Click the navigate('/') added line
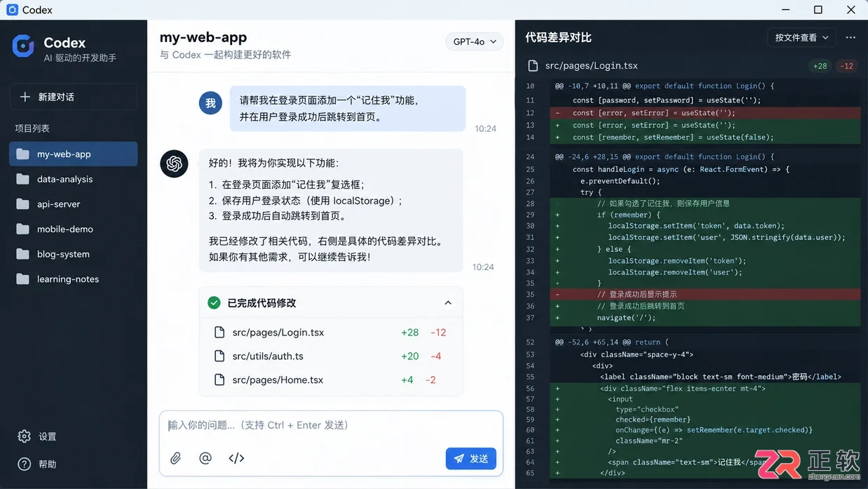 (705, 318)
